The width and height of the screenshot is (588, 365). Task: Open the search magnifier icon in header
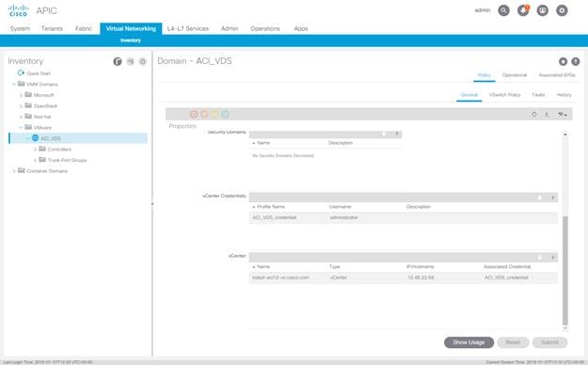[x=503, y=10]
